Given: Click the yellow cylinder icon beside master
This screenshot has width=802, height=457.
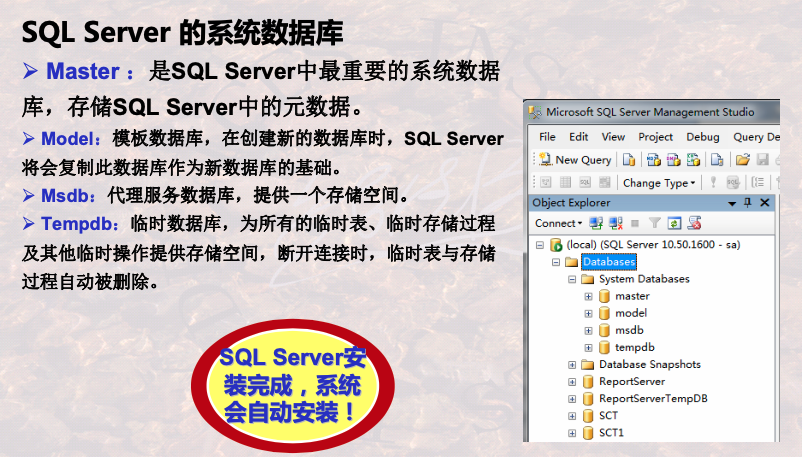Looking at the screenshot, I should coord(604,296).
